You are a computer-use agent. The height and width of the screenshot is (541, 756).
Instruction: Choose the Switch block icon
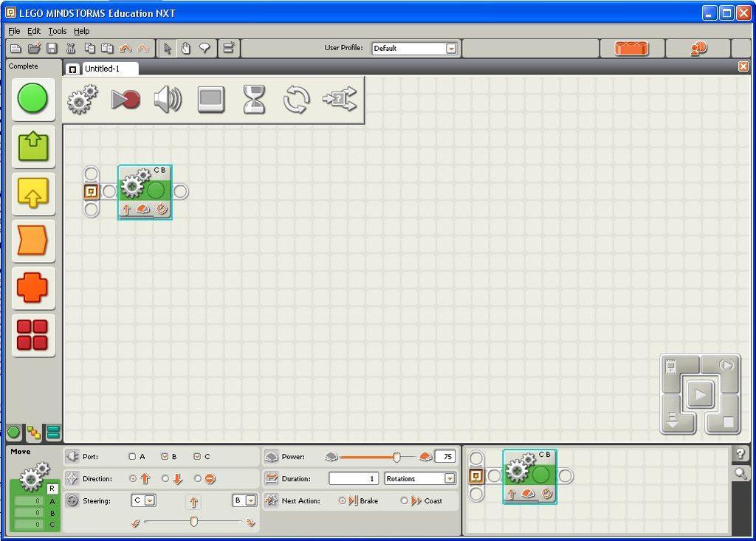point(340,100)
